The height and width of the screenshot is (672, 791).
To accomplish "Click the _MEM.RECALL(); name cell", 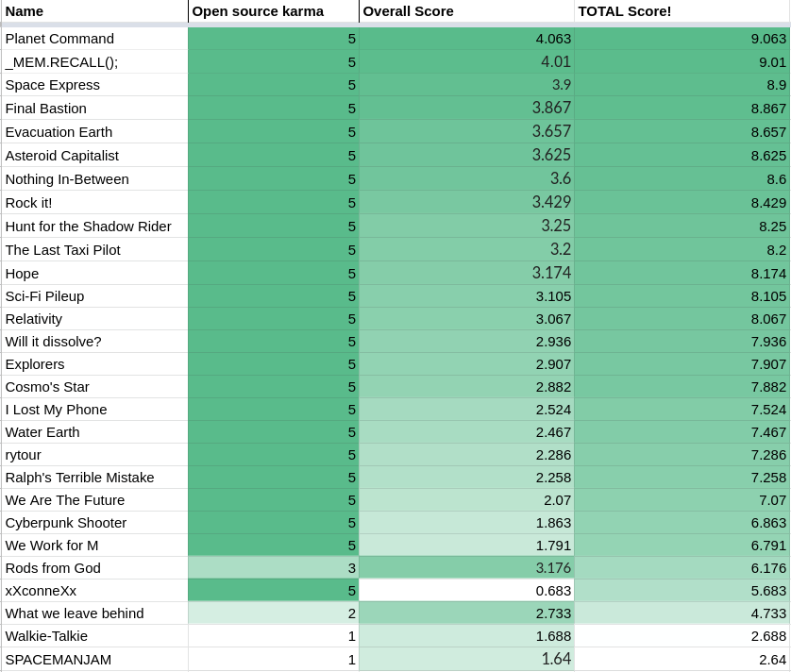I will 94,62.
